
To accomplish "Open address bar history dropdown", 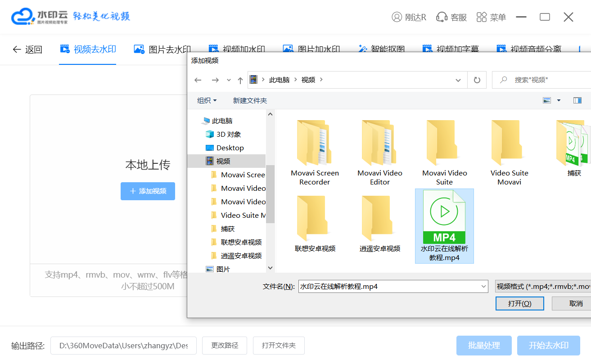I will (458, 80).
